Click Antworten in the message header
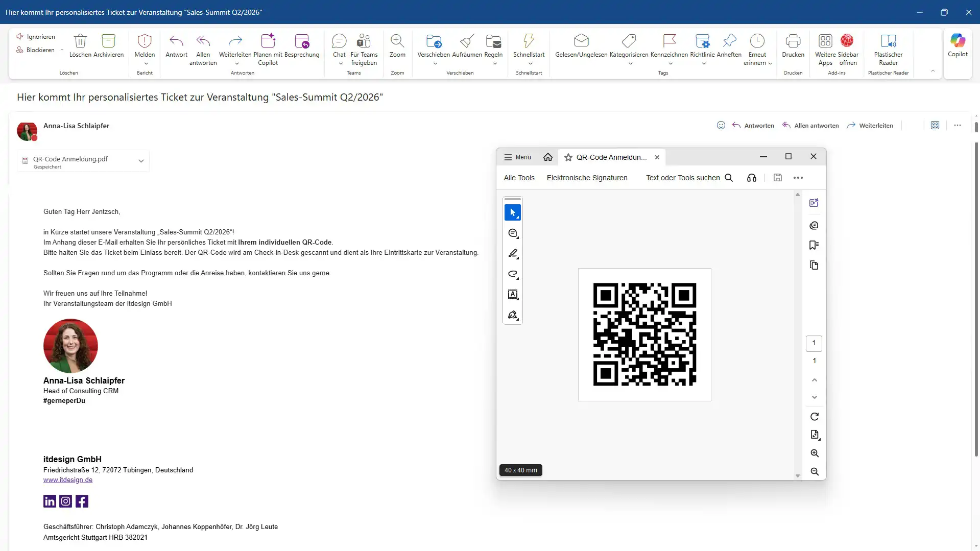 [753, 125]
